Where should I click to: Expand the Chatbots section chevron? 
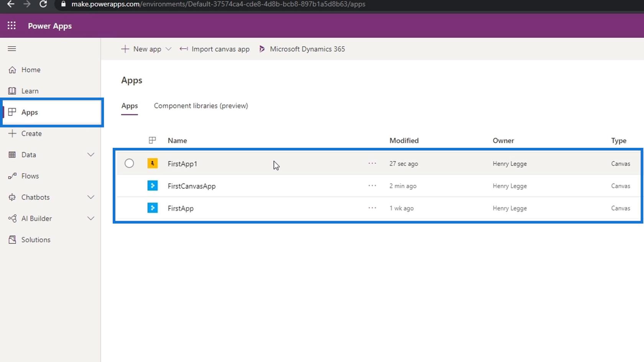pyautogui.click(x=91, y=197)
